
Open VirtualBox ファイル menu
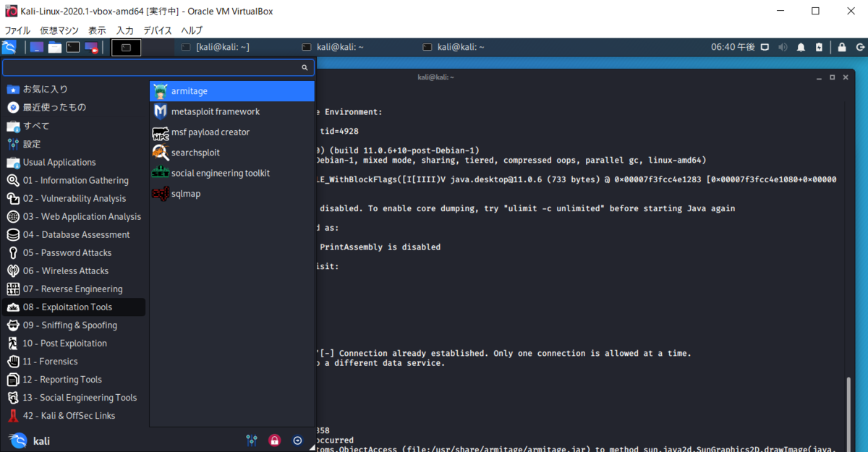coord(17,30)
